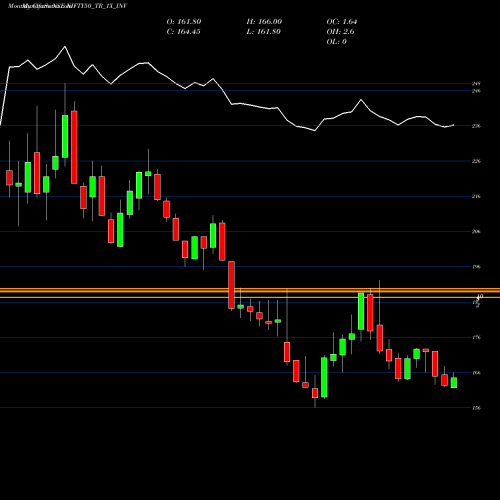Click the high value H: 166.00
Viewport: 500px width, 500px height.
click(x=264, y=22)
